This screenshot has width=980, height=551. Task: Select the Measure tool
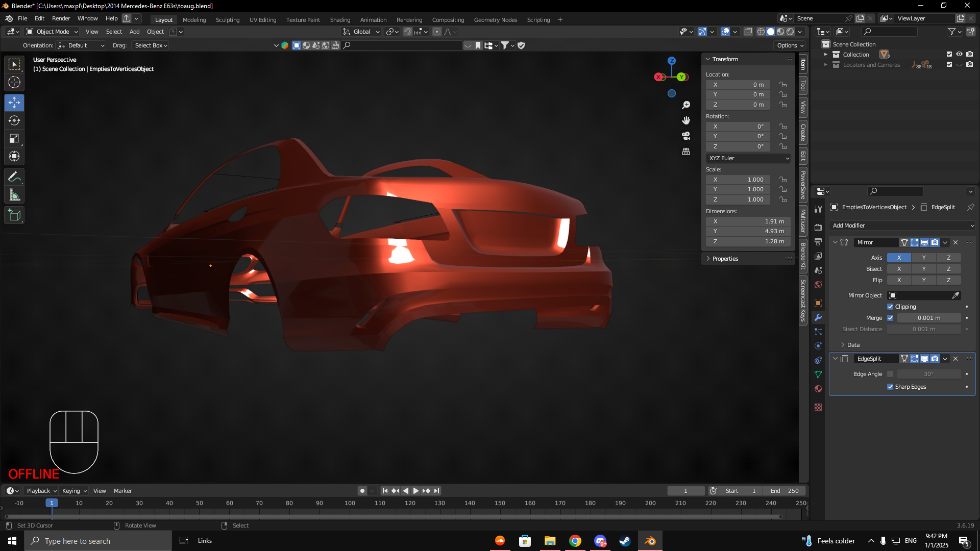pos(14,195)
